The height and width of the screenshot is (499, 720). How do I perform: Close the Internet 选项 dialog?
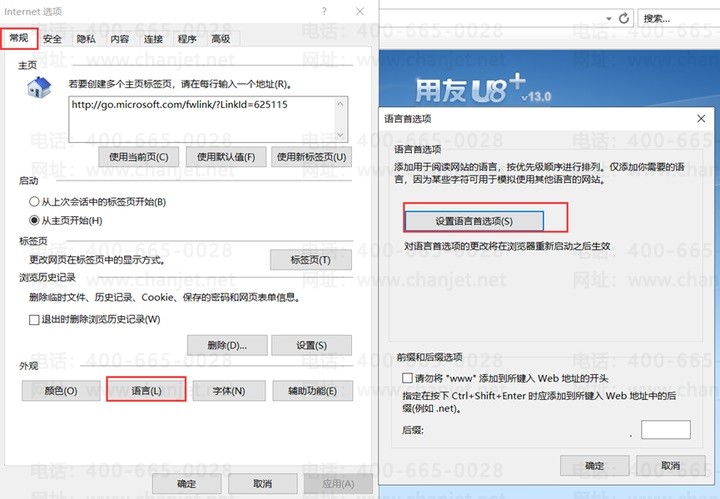click(x=360, y=11)
